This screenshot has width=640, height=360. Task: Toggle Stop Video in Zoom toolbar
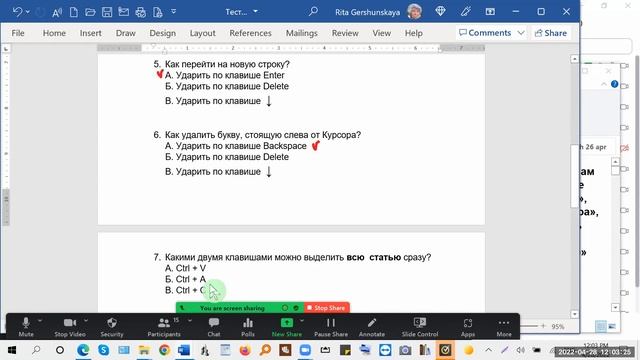[x=70, y=327]
